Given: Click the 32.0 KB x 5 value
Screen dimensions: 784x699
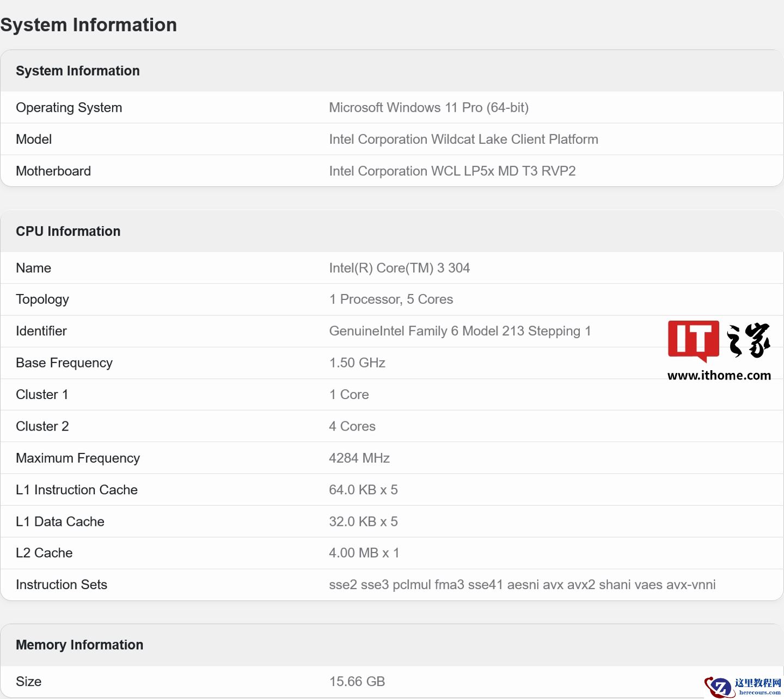Looking at the screenshot, I should [x=363, y=522].
